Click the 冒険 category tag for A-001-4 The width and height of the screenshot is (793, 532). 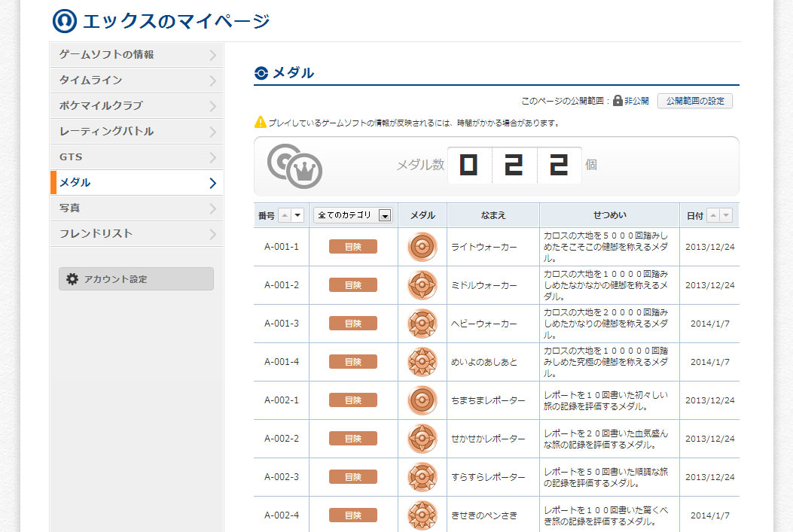click(x=353, y=362)
